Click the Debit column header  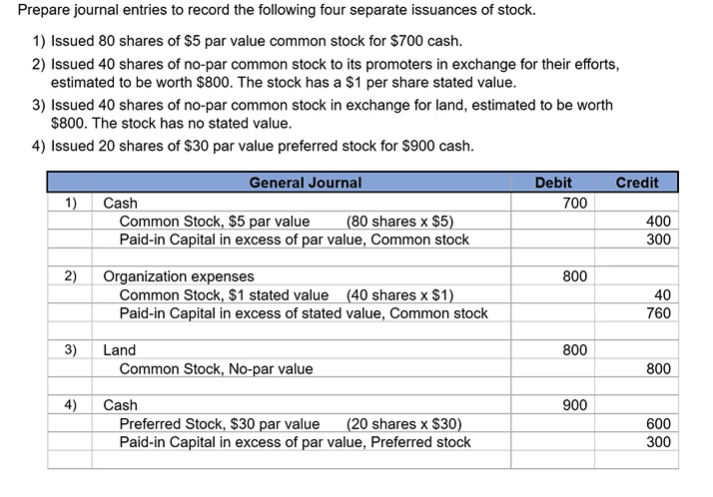click(554, 183)
